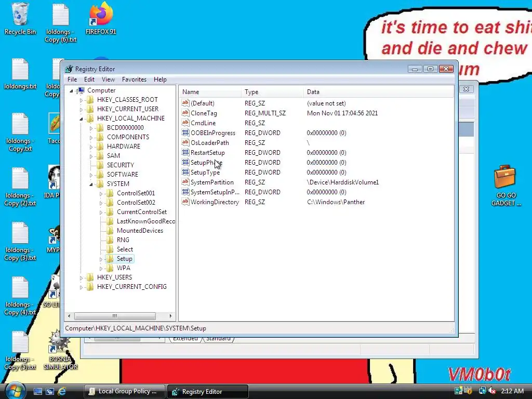This screenshot has height=399, width=532.
Task: Sort values by the Name column header
Action: 210,91
